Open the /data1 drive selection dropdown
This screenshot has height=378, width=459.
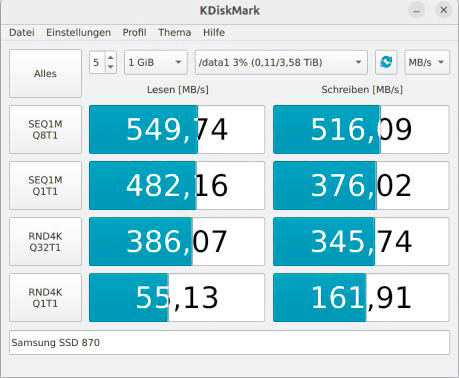point(281,62)
